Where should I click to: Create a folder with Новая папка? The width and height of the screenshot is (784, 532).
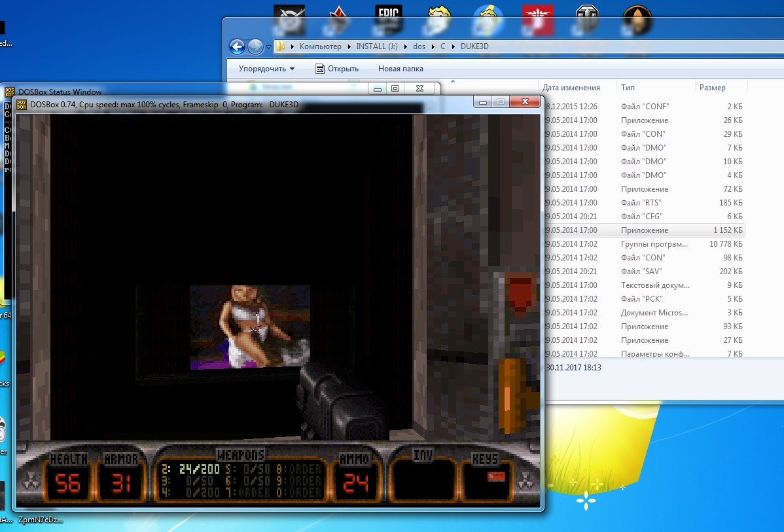(401, 69)
